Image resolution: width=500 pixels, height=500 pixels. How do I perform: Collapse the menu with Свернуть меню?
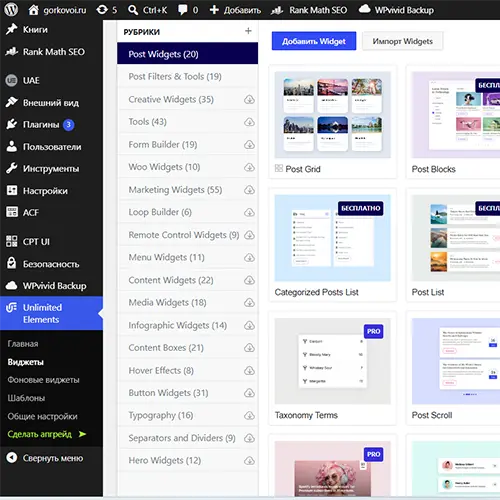tap(45, 458)
